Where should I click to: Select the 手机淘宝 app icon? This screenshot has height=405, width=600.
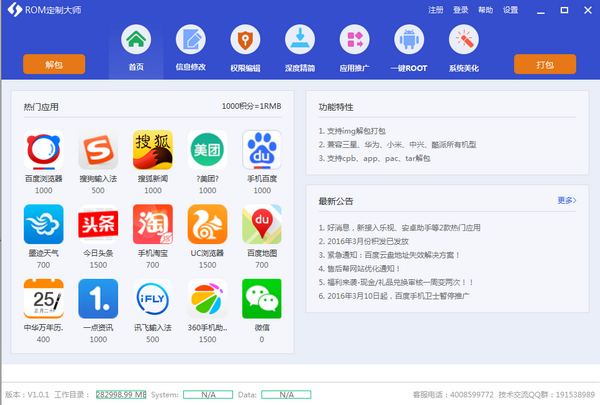[x=153, y=224]
